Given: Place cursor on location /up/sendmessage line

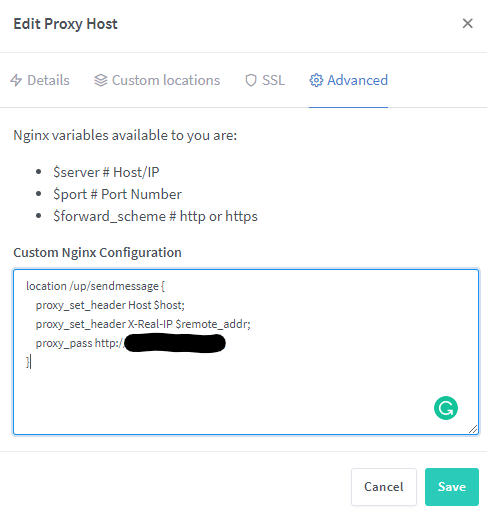Looking at the screenshot, I should [95, 286].
